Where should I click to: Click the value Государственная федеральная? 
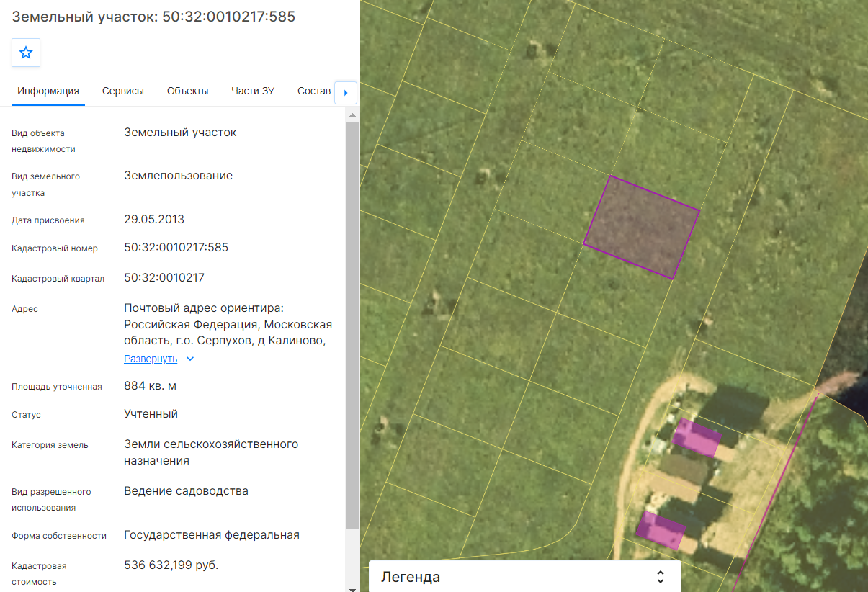point(212,535)
